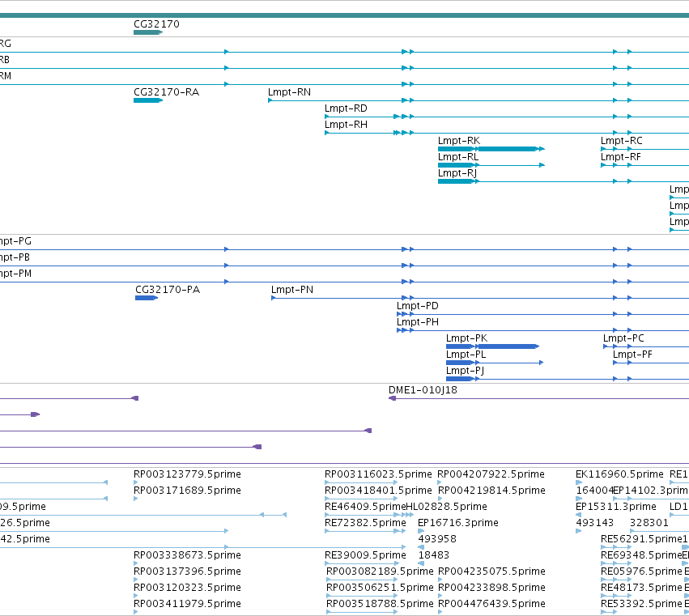Click the 493958 feature label
The height and width of the screenshot is (616, 689).
coord(437,540)
